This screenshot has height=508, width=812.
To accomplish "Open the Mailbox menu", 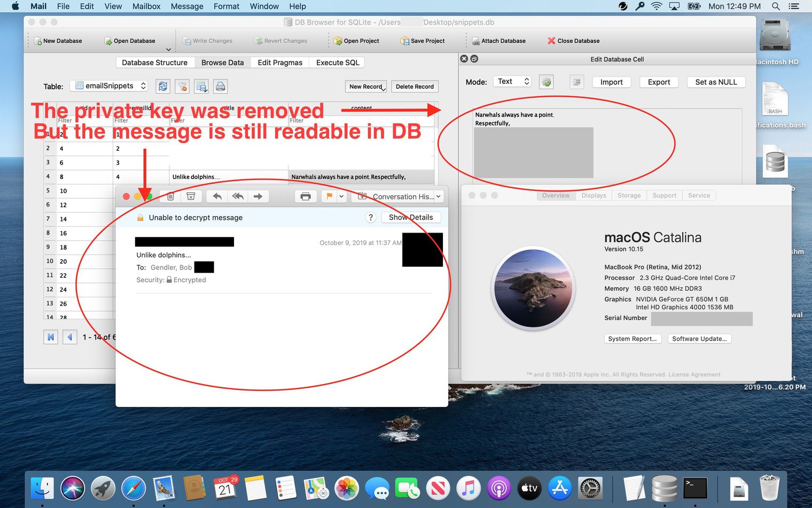I will [x=146, y=6].
